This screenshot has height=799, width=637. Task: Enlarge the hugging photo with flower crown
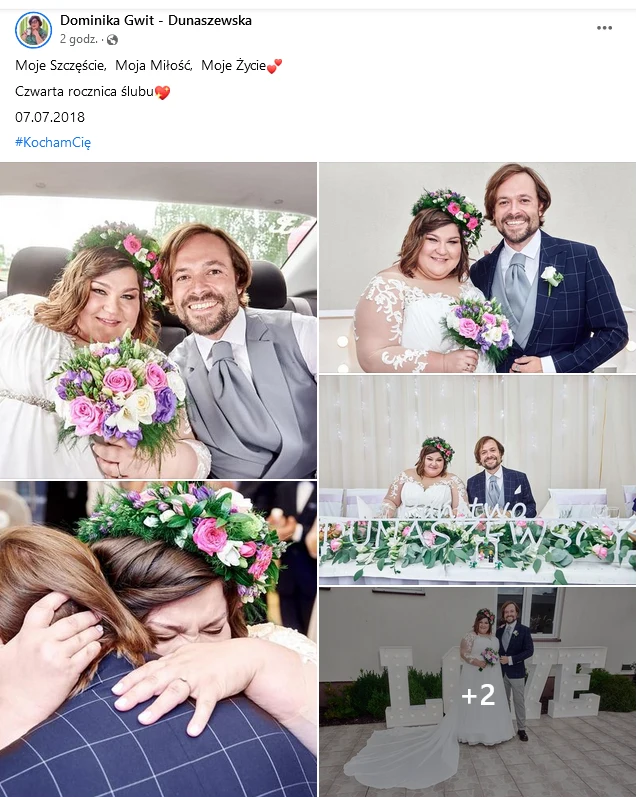click(x=158, y=639)
